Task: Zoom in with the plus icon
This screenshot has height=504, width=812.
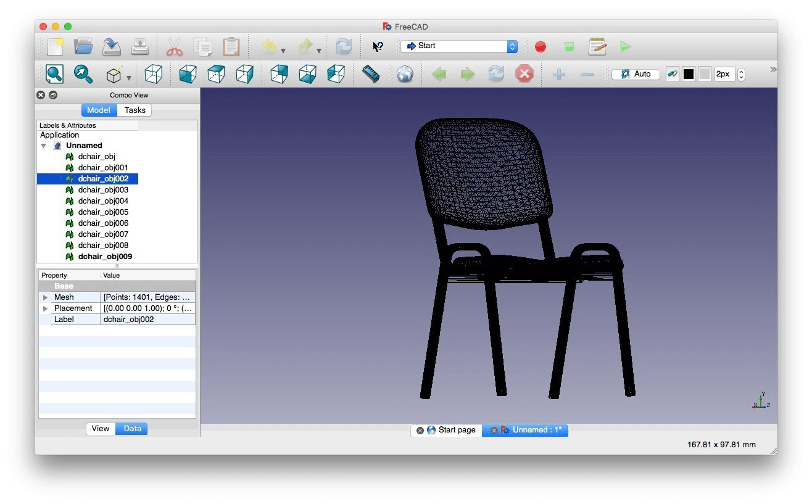Action: tap(559, 75)
